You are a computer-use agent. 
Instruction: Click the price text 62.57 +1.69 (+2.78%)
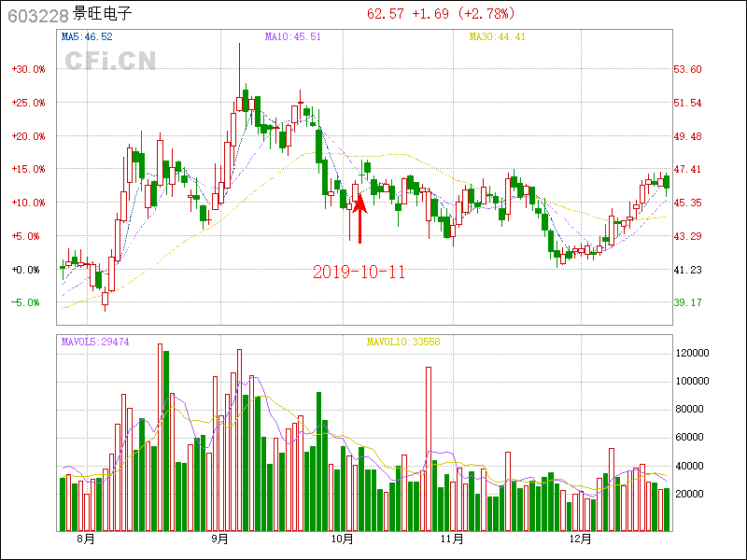pos(441,14)
